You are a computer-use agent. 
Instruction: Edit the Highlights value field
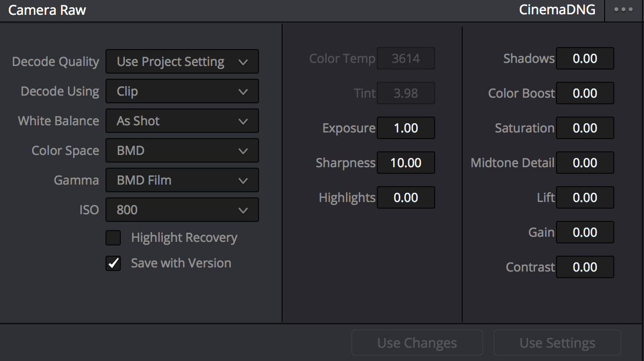coord(406,197)
